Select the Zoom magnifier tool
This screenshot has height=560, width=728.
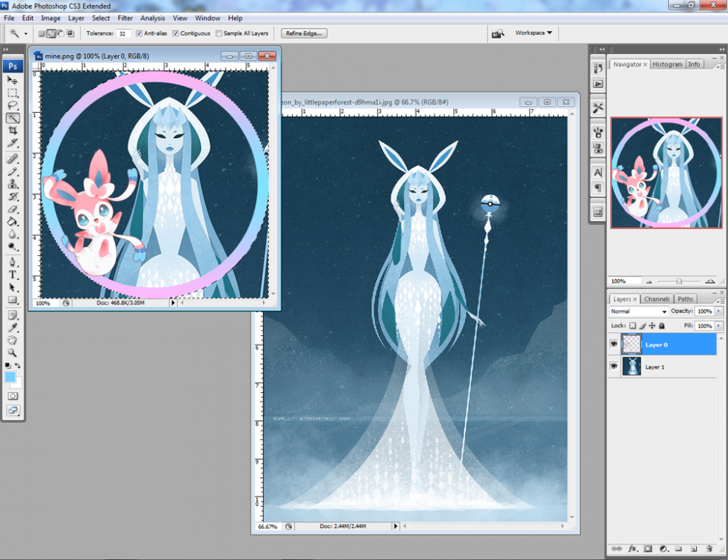click(x=13, y=352)
